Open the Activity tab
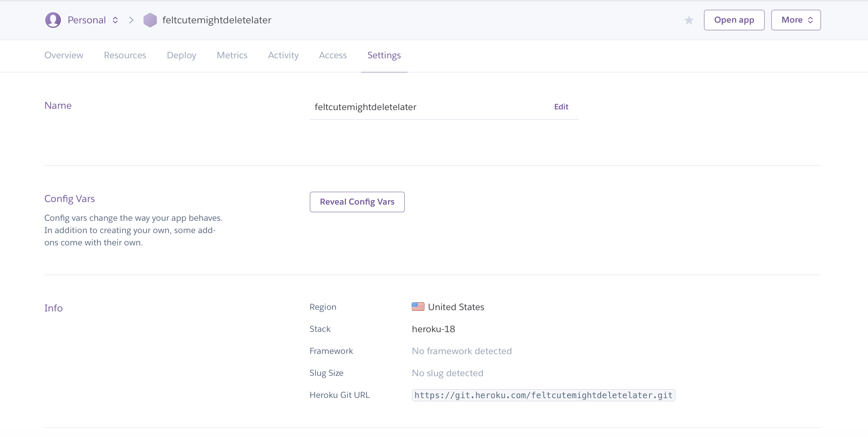The height and width of the screenshot is (437, 868). tap(283, 55)
